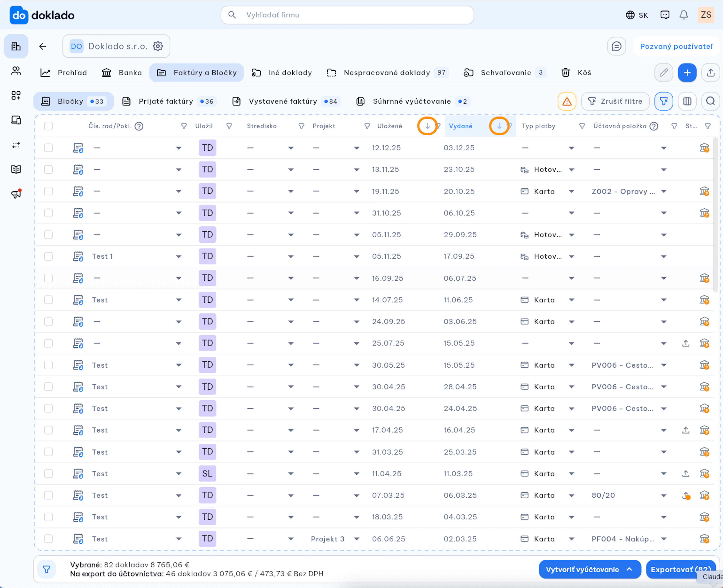The image size is (723, 588).
Task: Open the Kôš tab
Action: [576, 72]
